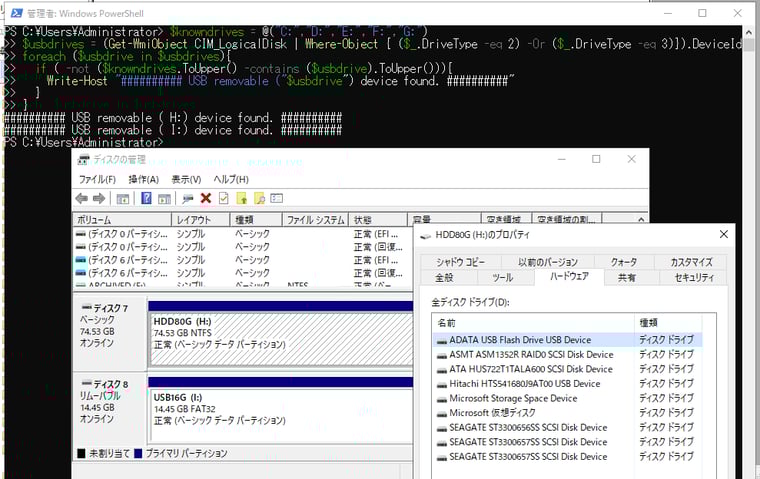Click the volume list scroll-up arrow
The width and height of the screenshot is (760, 479).
(x=641, y=220)
